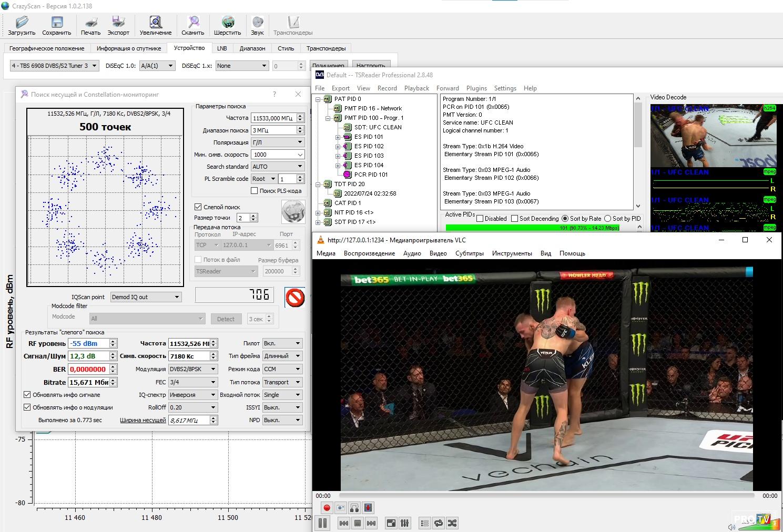Click the Сканить scan icon

[192, 25]
